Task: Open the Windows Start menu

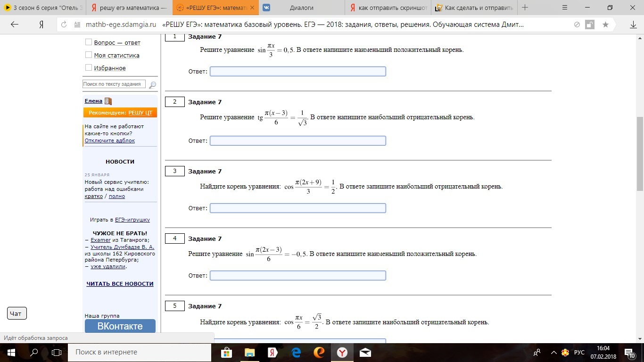Action: (11, 352)
